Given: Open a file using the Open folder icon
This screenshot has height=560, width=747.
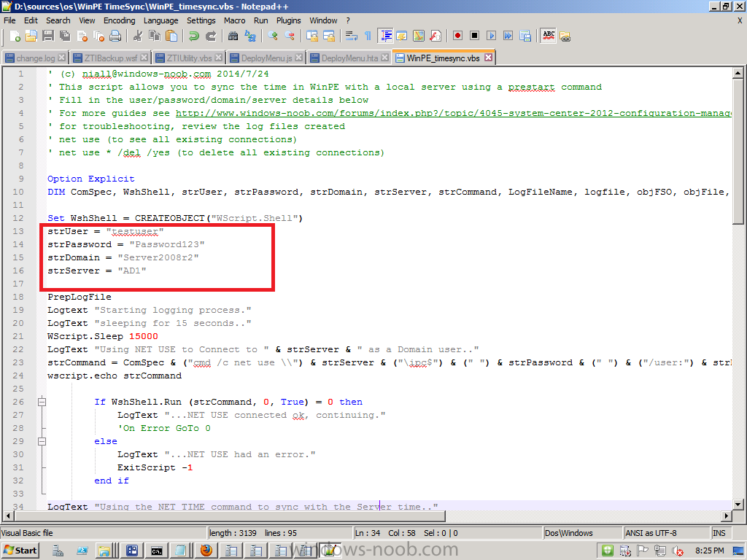Looking at the screenshot, I should pyautogui.click(x=31, y=36).
